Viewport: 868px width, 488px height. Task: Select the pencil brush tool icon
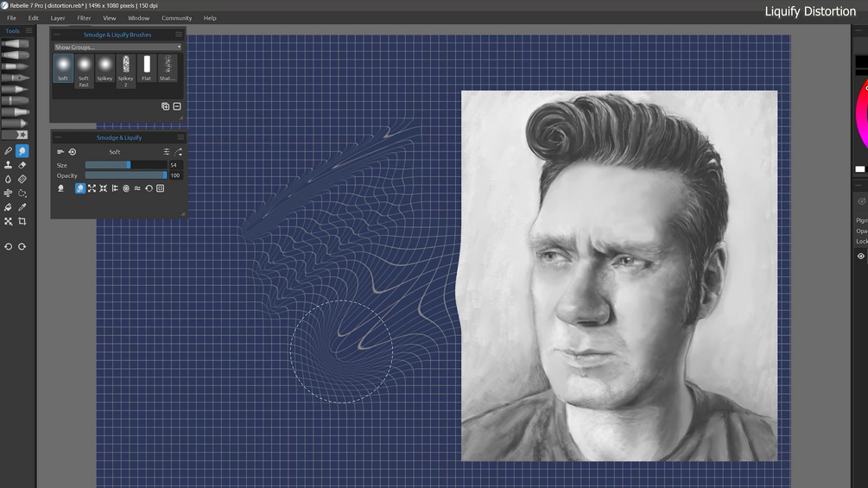(x=9, y=151)
